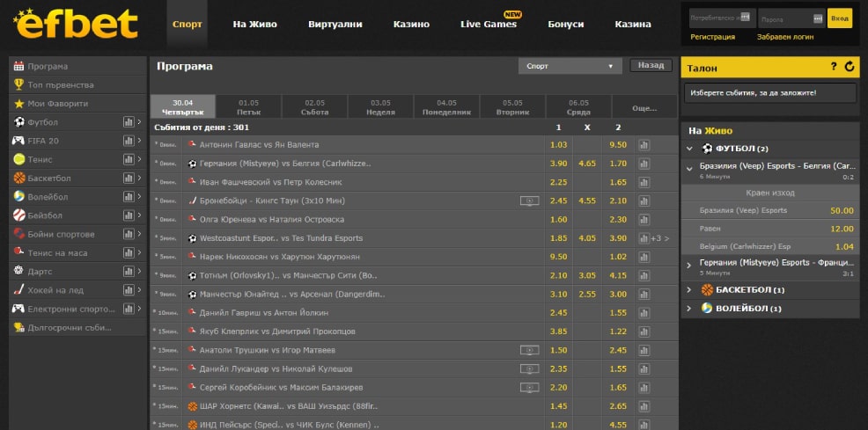Go to На Живо navigation tab

coord(254,25)
